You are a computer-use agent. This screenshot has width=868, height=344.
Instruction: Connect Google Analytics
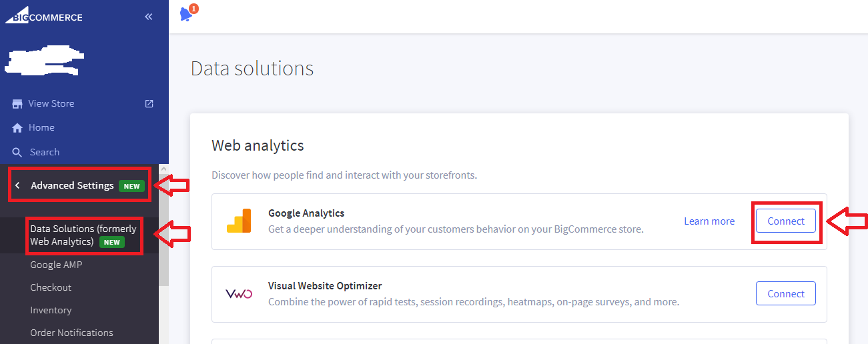785,221
